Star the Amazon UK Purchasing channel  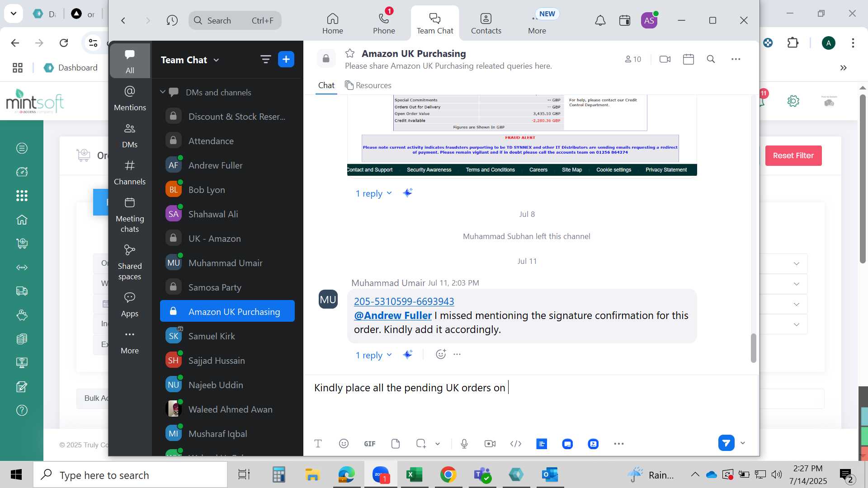(350, 53)
